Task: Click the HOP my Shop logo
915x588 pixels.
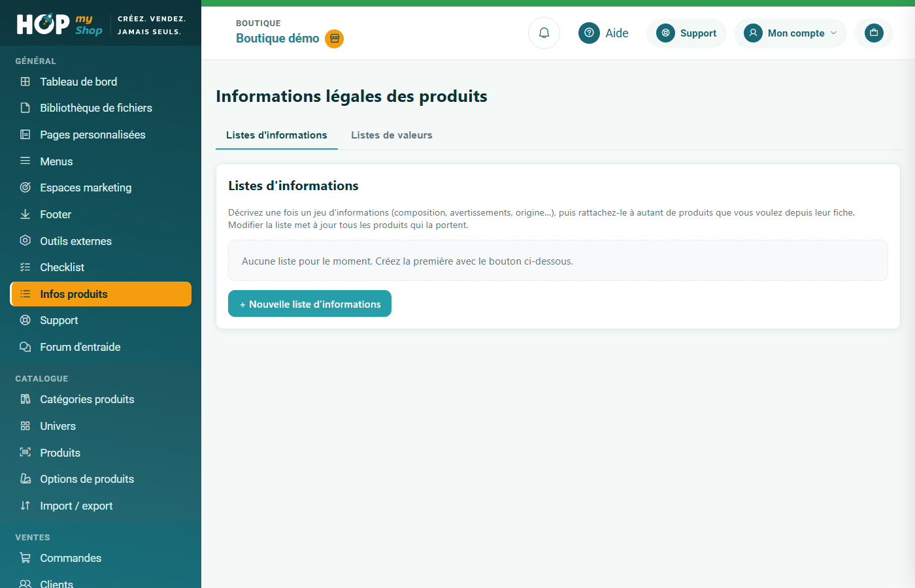Action: [x=59, y=24]
